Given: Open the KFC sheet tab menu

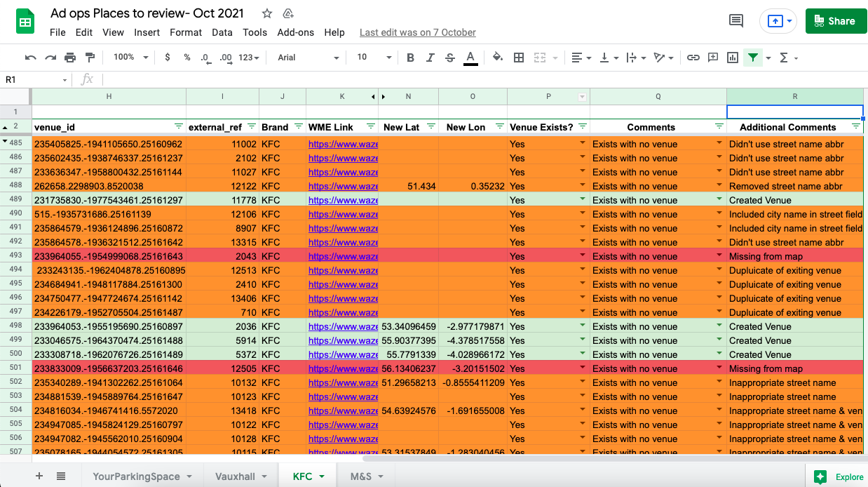Looking at the screenshot, I should (x=320, y=476).
